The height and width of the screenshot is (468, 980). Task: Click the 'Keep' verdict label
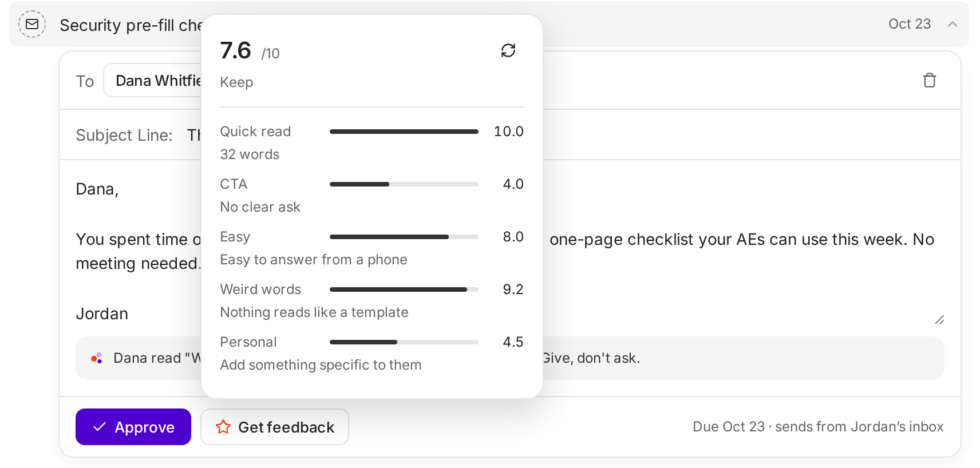(x=236, y=82)
